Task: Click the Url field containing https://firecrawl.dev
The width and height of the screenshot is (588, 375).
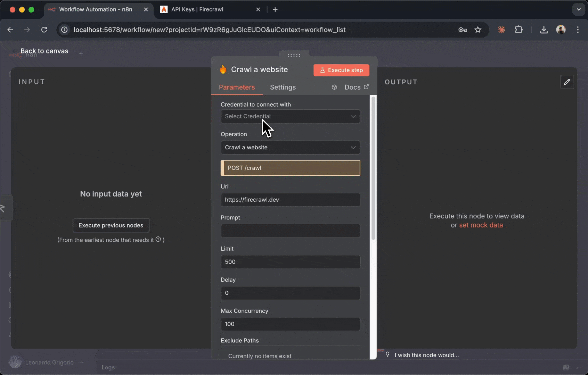Action: coord(290,200)
